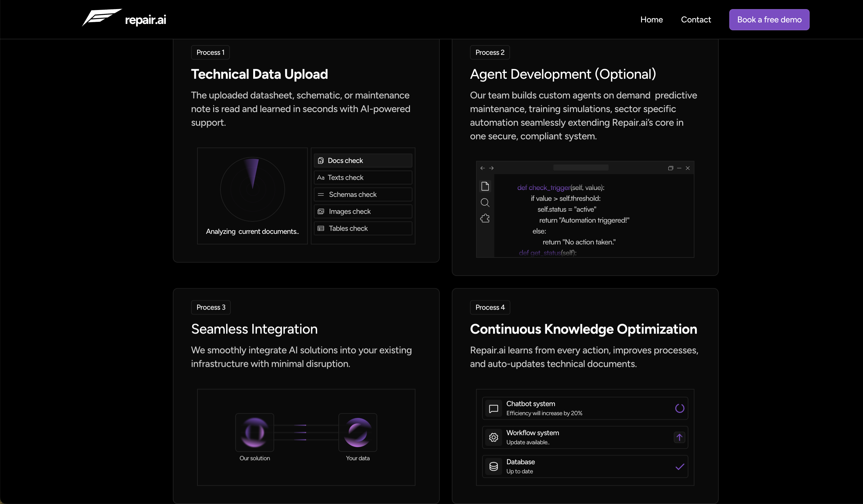Open the Home menu item
The image size is (863, 504).
pos(651,19)
